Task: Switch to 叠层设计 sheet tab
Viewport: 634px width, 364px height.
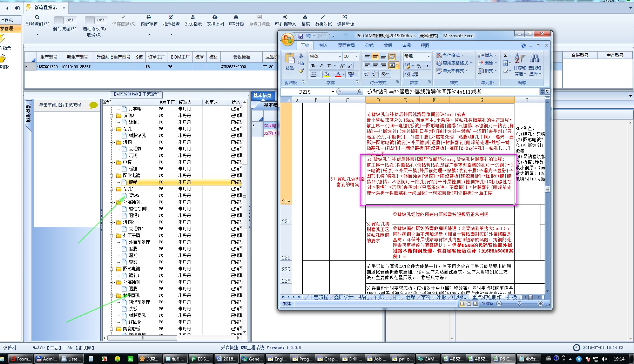Action: click(344, 297)
